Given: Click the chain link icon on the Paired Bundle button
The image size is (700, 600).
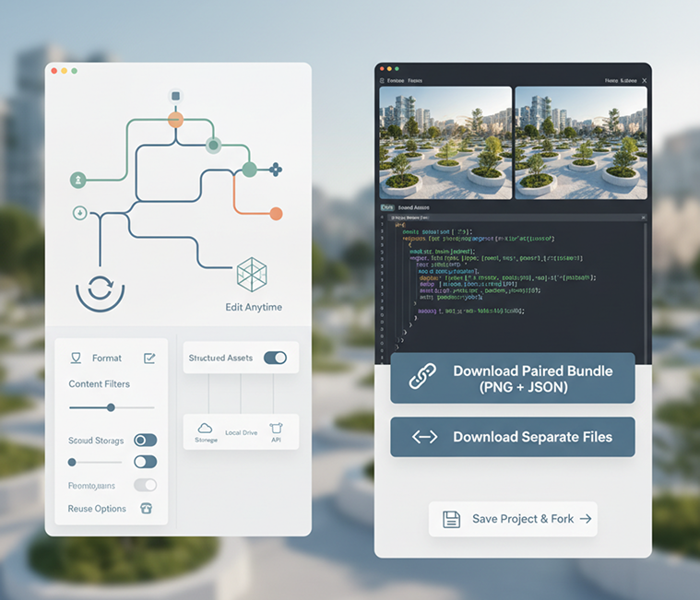Looking at the screenshot, I should (x=422, y=378).
